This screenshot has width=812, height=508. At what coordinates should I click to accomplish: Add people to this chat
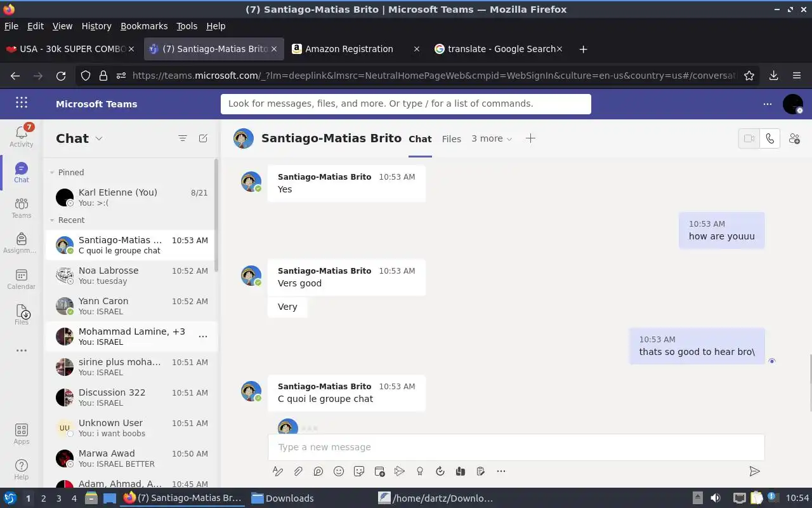[794, 138]
